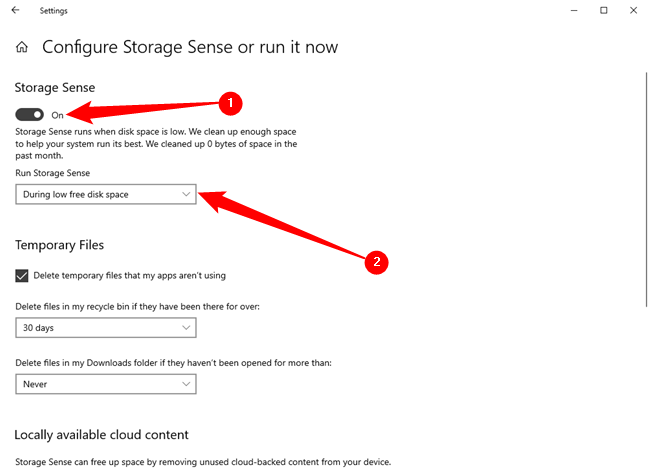
Task: Expand the recycle bin 30 days dropdown
Action: coord(106,327)
